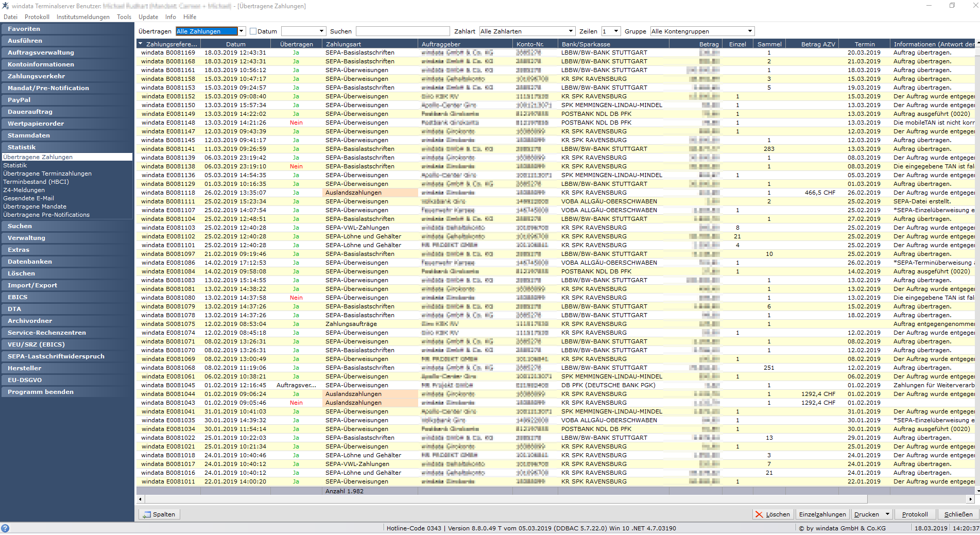The height and width of the screenshot is (535, 980).
Task: Click the red X Löschen button
Action: point(772,514)
